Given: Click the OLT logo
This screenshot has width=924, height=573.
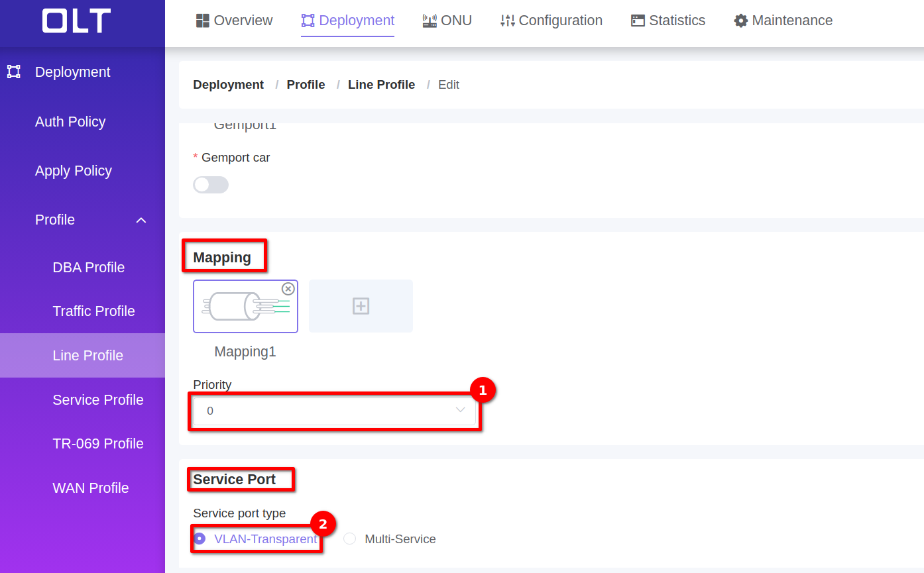Looking at the screenshot, I should click(x=76, y=21).
